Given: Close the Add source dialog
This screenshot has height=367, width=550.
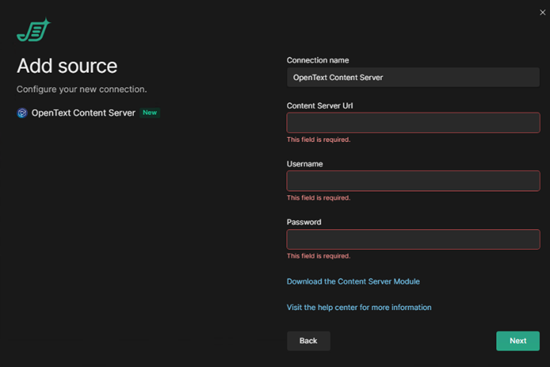Looking at the screenshot, I should pyautogui.click(x=542, y=13).
